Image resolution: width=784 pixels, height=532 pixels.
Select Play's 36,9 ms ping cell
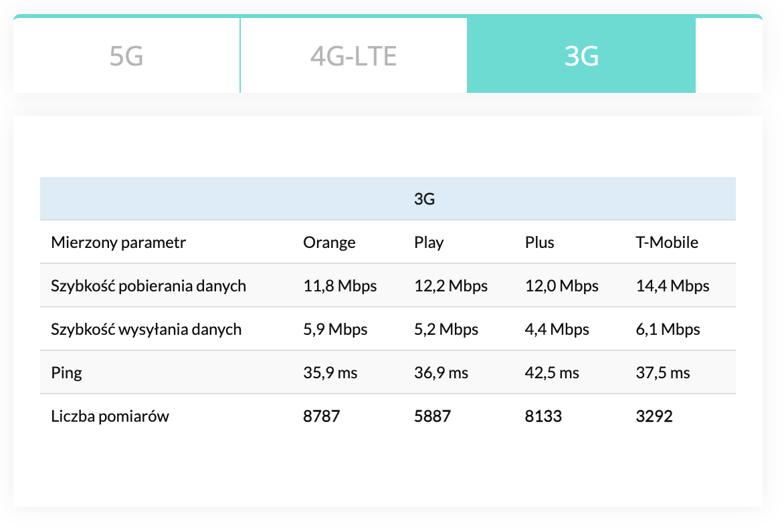coord(441,373)
